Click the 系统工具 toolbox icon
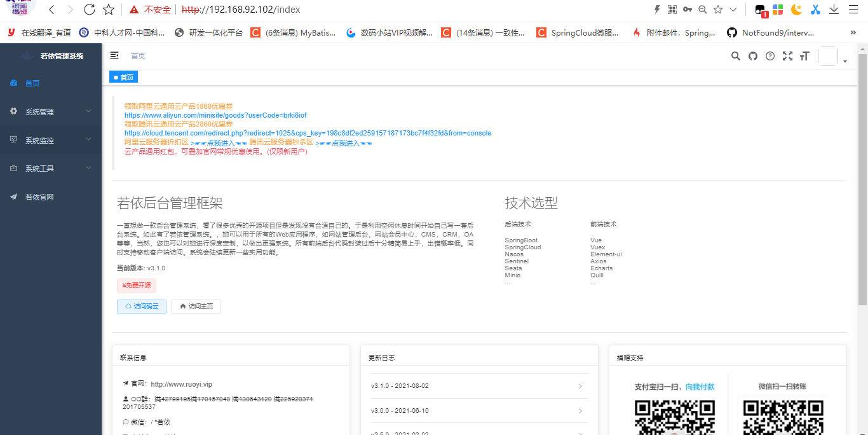Screen dimensions: 868x435 [x=14, y=168]
